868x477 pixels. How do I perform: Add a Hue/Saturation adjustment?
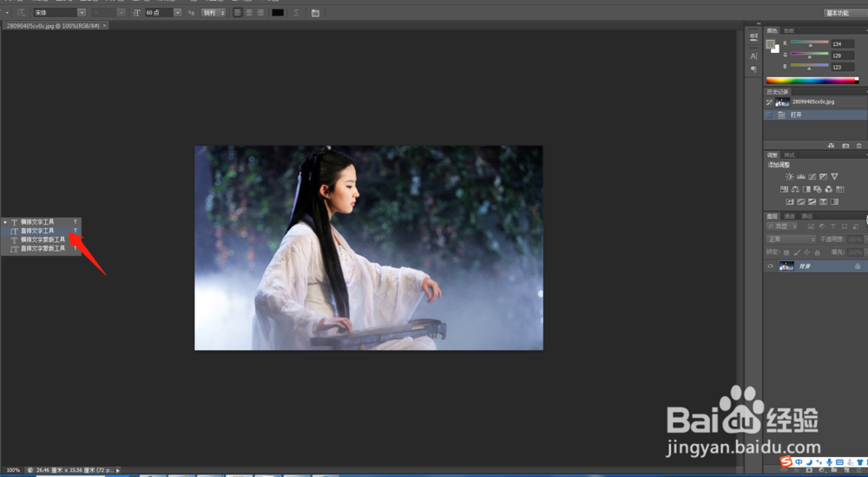tap(784, 189)
